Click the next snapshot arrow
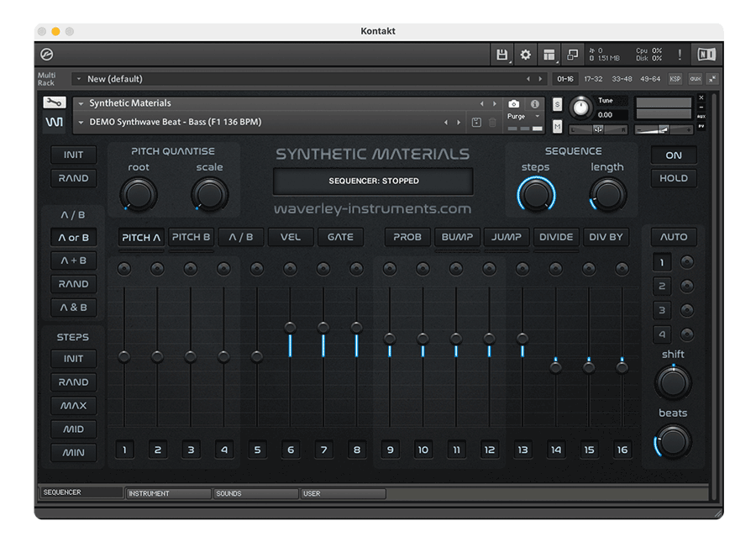Screen dimensions: 756x542 [459, 123]
